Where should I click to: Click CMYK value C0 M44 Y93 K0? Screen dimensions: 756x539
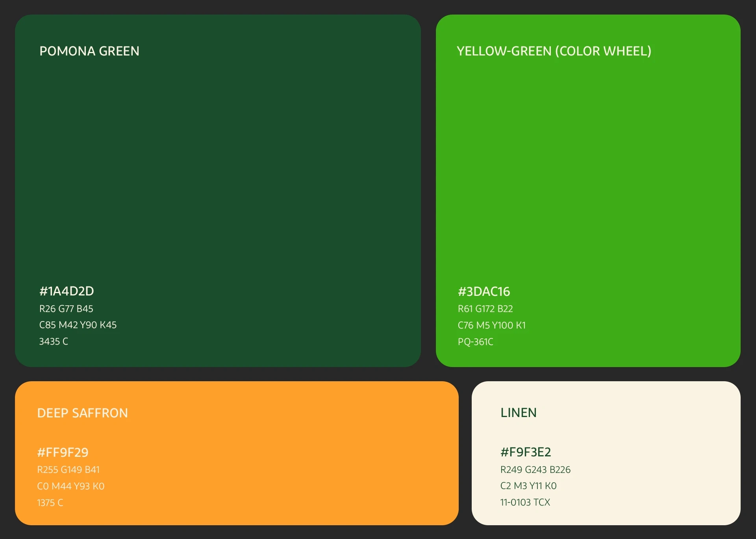click(70, 486)
